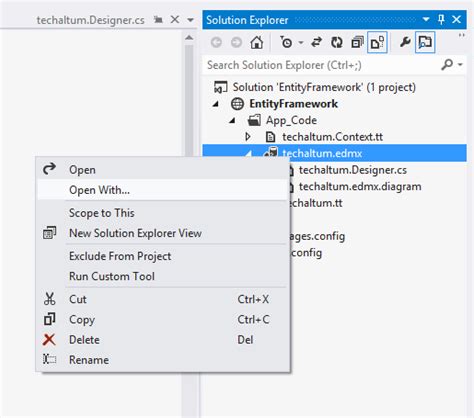The image size is (474, 418).
Task: Collapse the App_Code folder
Action: coord(233,120)
